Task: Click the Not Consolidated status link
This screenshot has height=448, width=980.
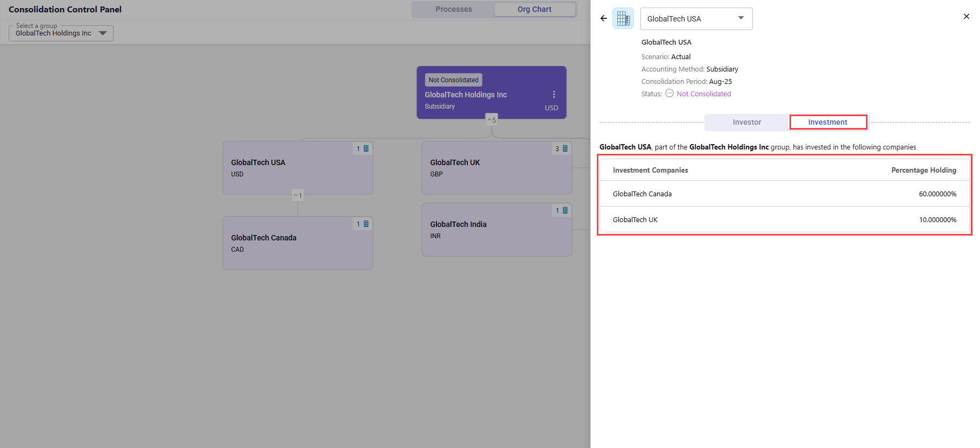Action: click(703, 94)
